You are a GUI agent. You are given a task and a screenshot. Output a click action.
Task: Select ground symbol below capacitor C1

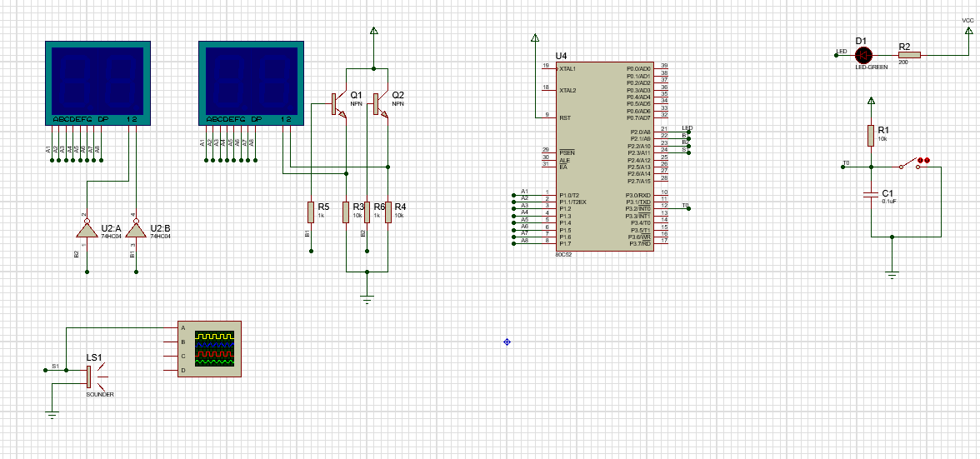[x=892, y=275]
